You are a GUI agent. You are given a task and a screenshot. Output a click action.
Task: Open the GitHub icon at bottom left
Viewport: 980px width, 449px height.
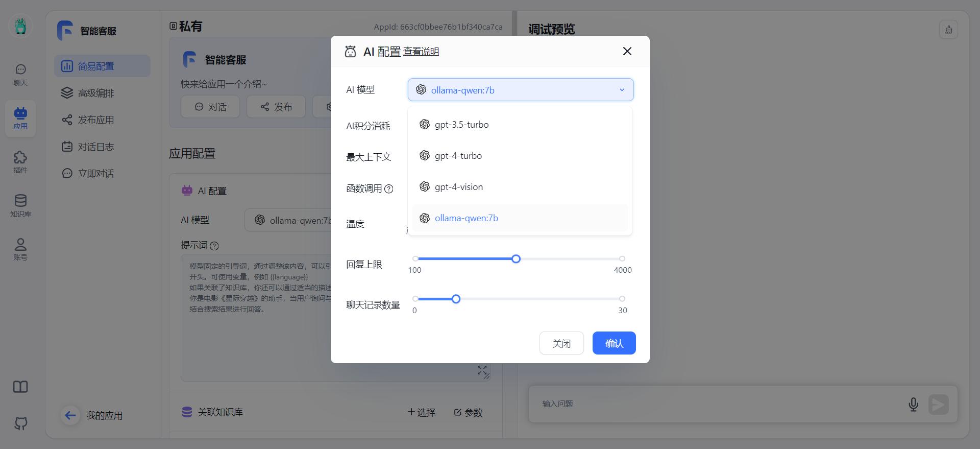coord(20,423)
